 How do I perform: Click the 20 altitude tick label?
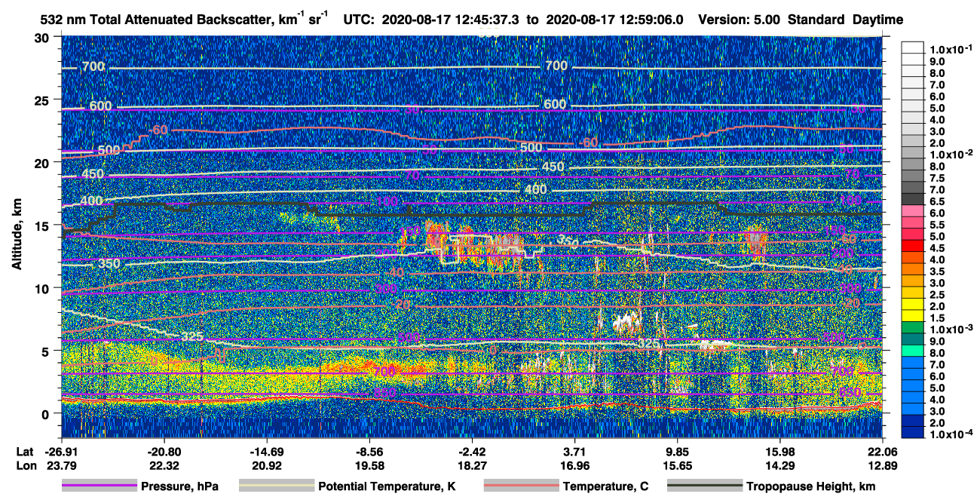[x=44, y=162]
